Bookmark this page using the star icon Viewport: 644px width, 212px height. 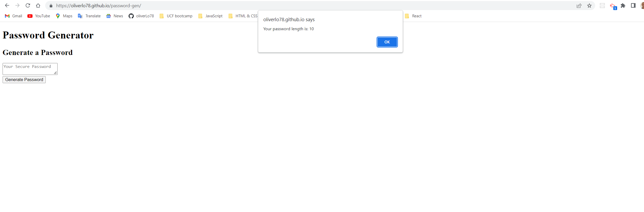pyautogui.click(x=590, y=5)
